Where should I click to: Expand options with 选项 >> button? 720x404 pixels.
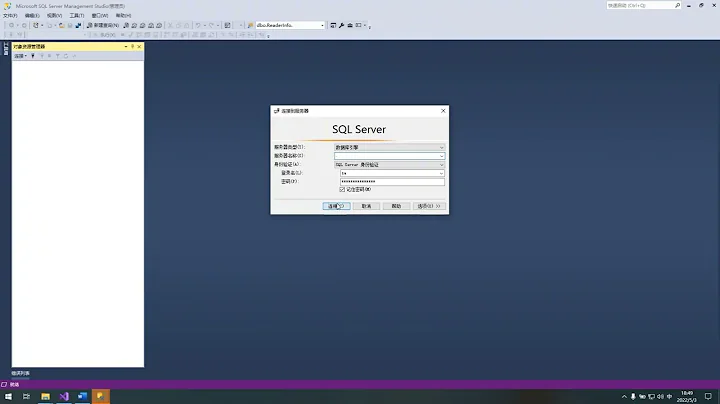click(x=429, y=206)
